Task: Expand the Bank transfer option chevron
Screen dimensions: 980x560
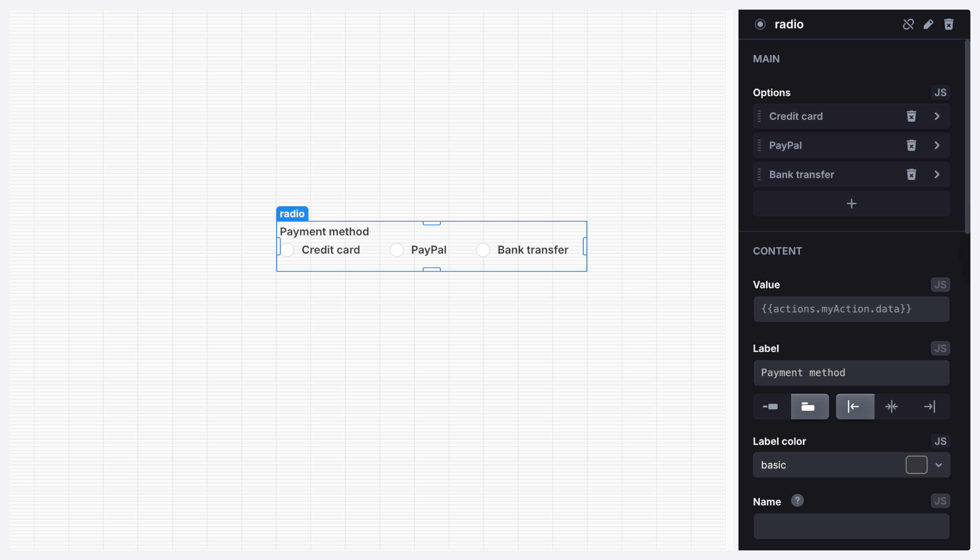Action: tap(937, 175)
